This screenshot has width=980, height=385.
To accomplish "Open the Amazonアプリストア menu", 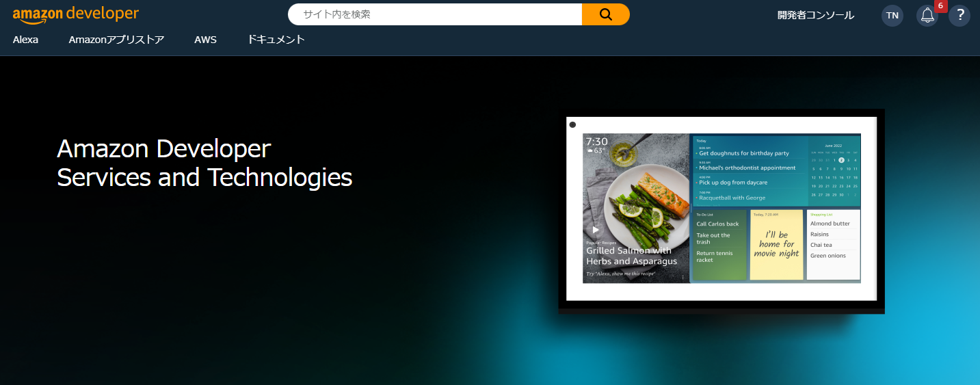I will [116, 40].
